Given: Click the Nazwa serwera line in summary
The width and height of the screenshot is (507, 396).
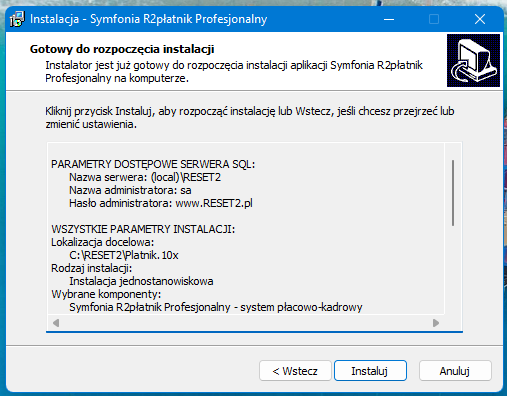Looking at the screenshot, I should [145, 177].
